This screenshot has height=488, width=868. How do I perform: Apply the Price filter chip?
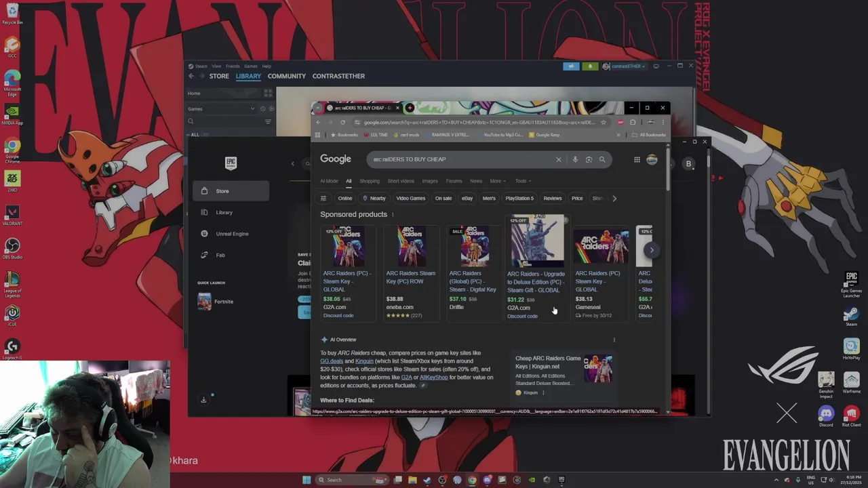(x=577, y=199)
